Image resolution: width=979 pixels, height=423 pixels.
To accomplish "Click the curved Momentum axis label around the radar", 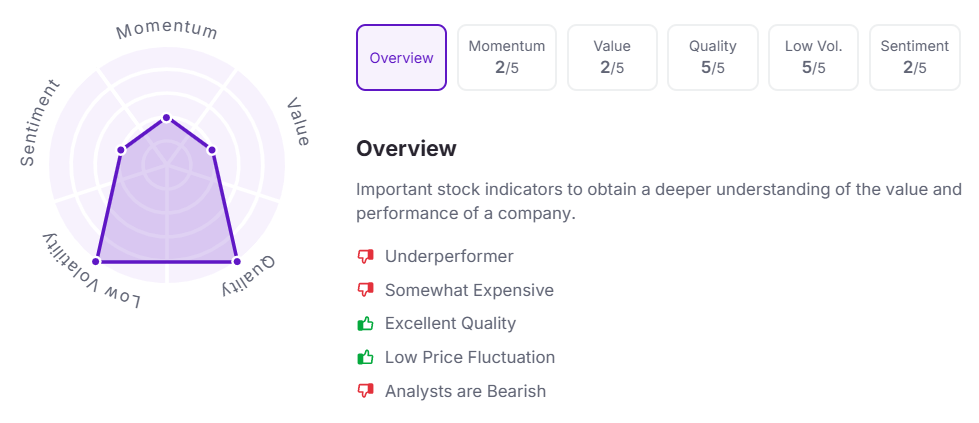I will (x=167, y=30).
